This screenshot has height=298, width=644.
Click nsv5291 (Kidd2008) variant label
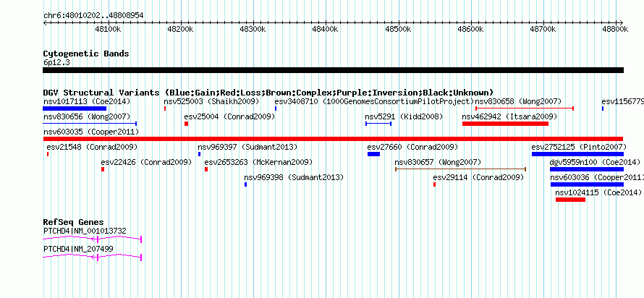(x=404, y=116)
